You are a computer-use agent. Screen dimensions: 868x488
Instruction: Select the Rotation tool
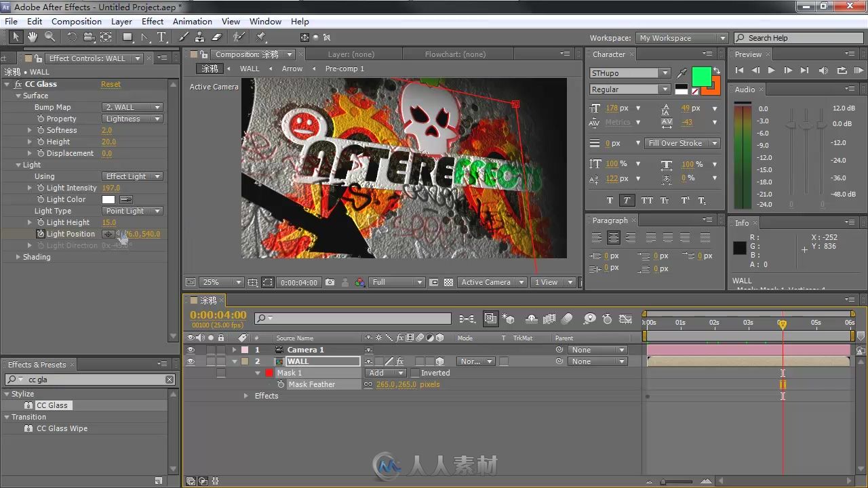[x=72, y=37]
